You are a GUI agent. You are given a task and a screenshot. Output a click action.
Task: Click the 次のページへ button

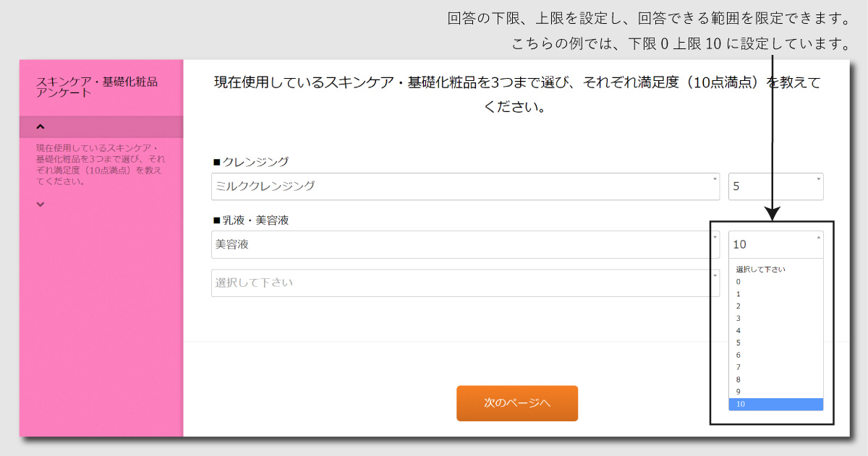[516, 403]
